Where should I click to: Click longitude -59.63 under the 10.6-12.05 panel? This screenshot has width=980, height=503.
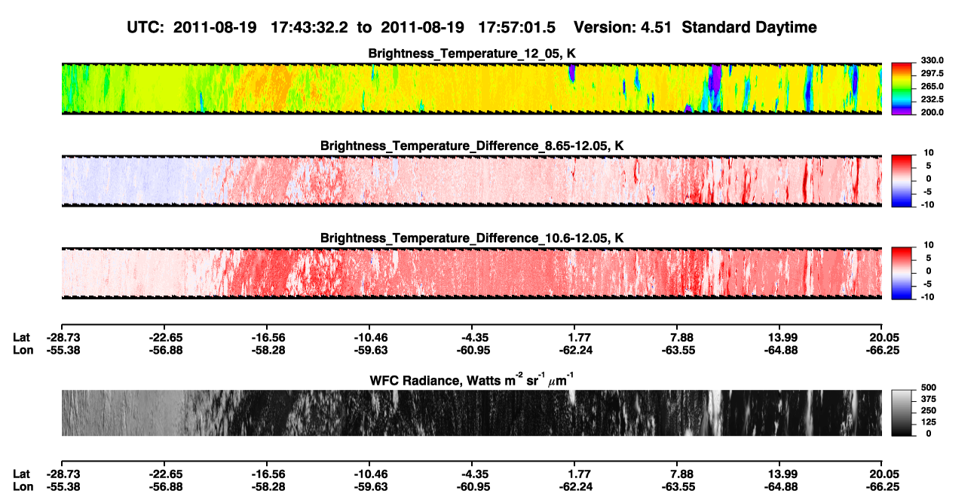pos(370,350)
